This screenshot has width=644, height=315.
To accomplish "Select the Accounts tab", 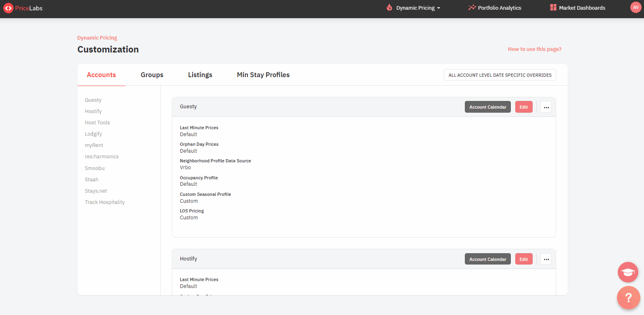I will click(101, 75).
